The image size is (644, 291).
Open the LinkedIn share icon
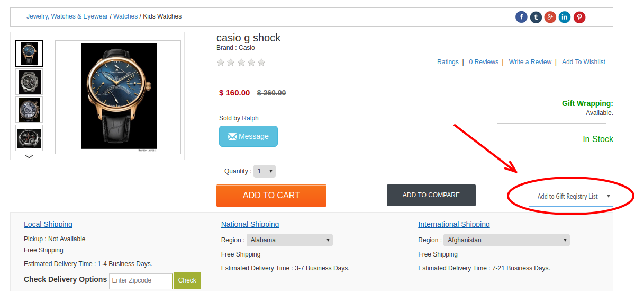[x=565, y=17]
